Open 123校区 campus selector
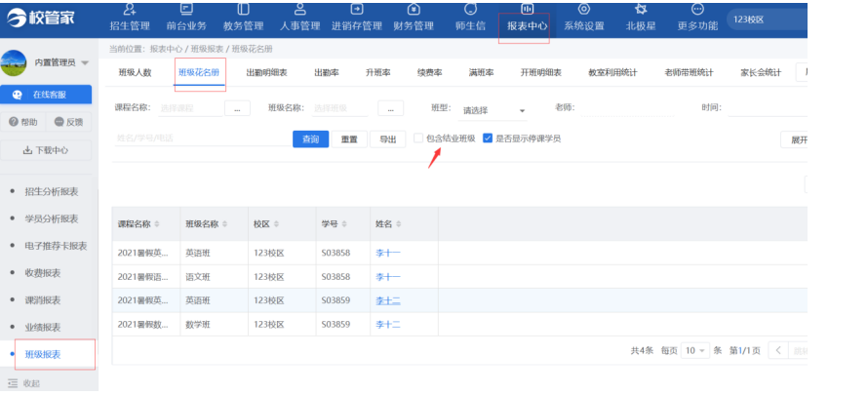 point(767,20)
